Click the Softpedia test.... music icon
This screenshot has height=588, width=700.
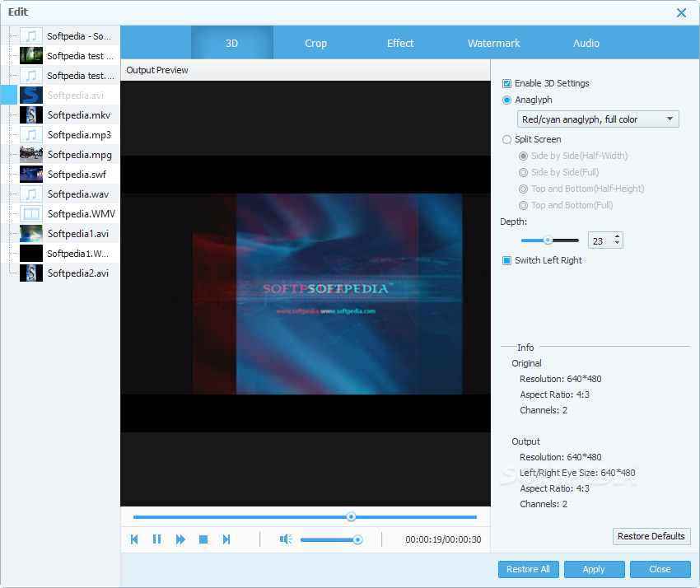(x=31, y=76)
